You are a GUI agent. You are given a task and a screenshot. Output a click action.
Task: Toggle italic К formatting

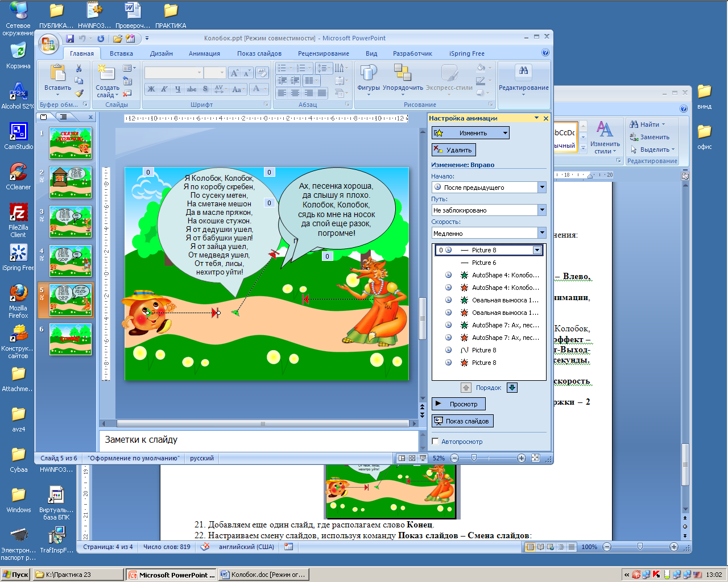(164, 89)
